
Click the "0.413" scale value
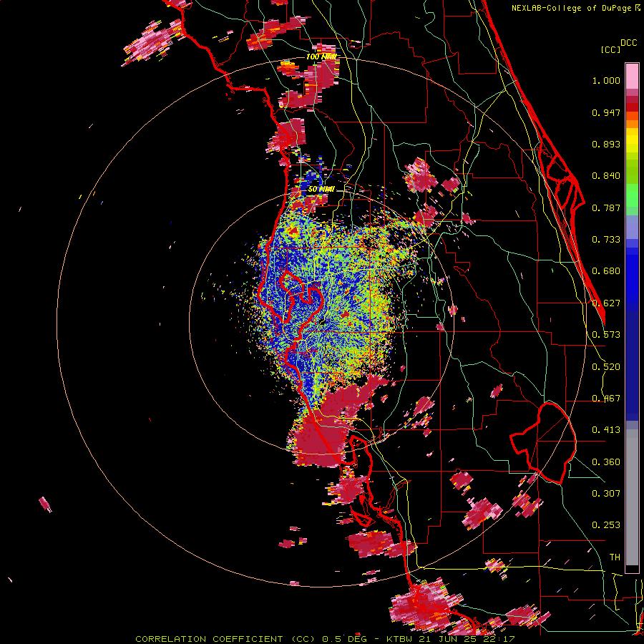[606, 430]
